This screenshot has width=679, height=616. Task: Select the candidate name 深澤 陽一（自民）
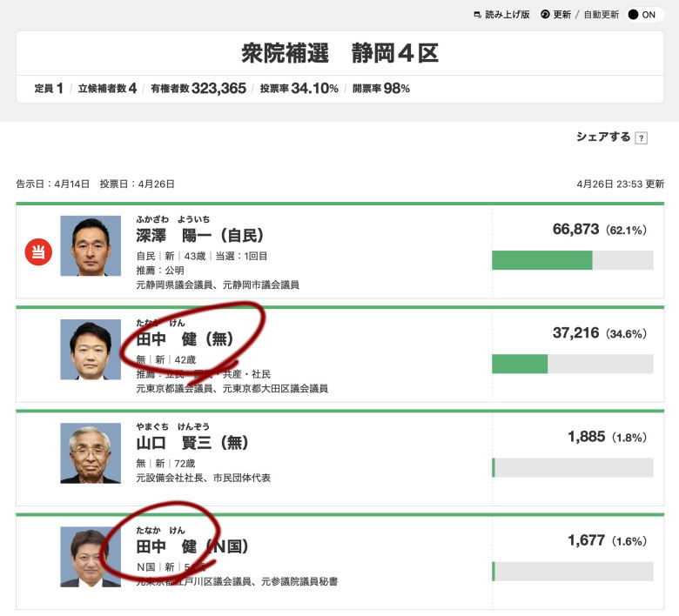pyautogui.click(x=199, y=236)
